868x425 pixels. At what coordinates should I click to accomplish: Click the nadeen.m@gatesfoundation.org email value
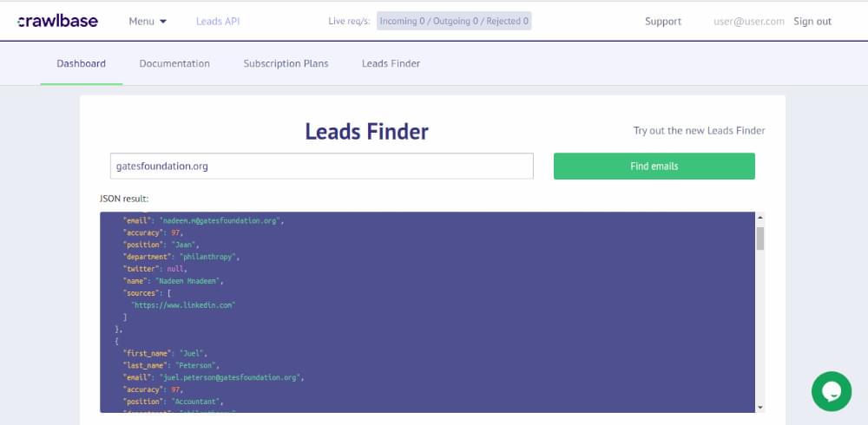point(221,221)
